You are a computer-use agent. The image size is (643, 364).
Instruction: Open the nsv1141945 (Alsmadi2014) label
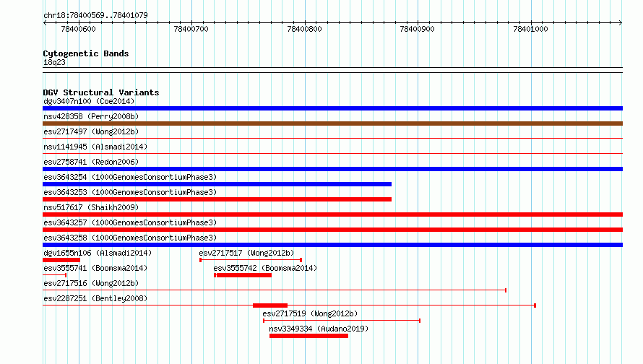[95, 147]
